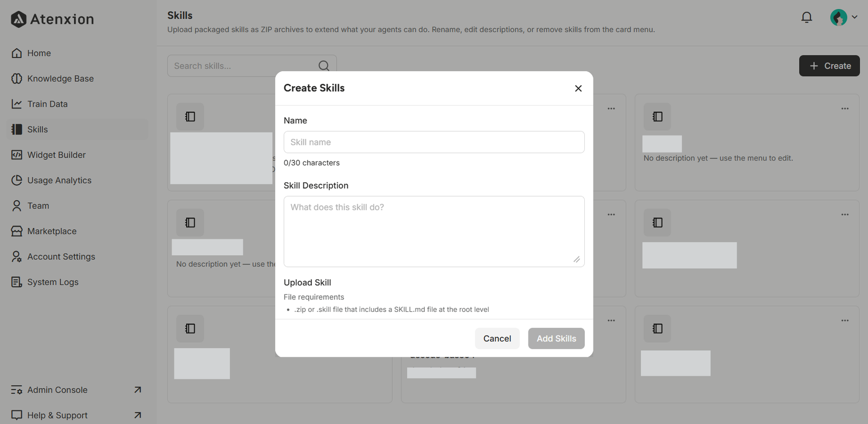Go to Home via its house icon
The width and height of the screenshot is (868, 424).
(17, 53)
